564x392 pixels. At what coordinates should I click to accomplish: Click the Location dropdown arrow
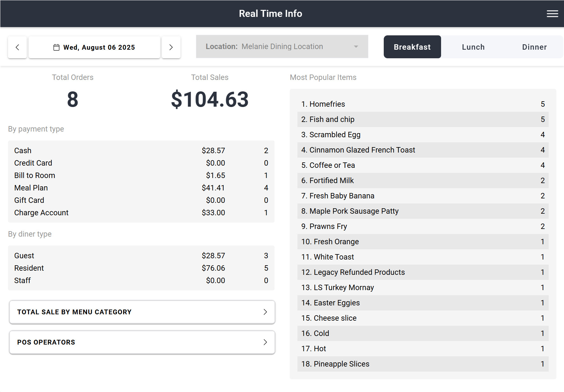[356, 46]
